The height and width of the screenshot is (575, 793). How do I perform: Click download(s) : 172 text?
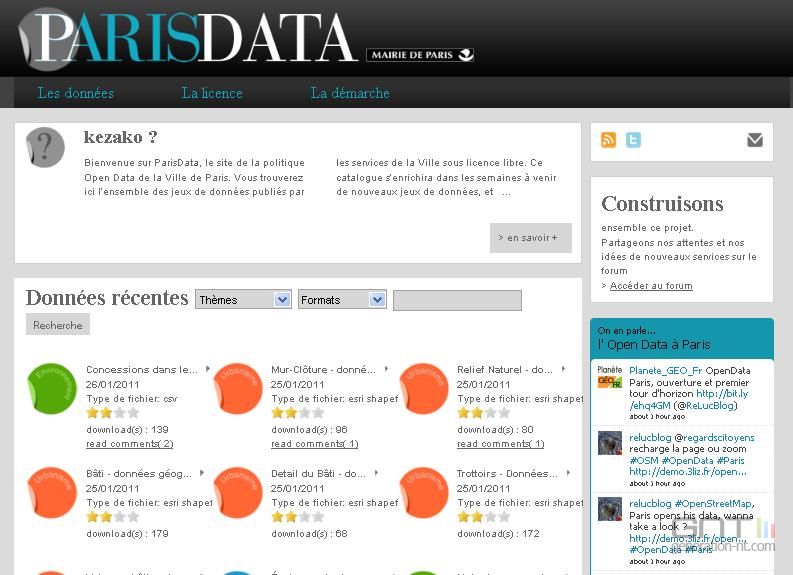[499, 534]
